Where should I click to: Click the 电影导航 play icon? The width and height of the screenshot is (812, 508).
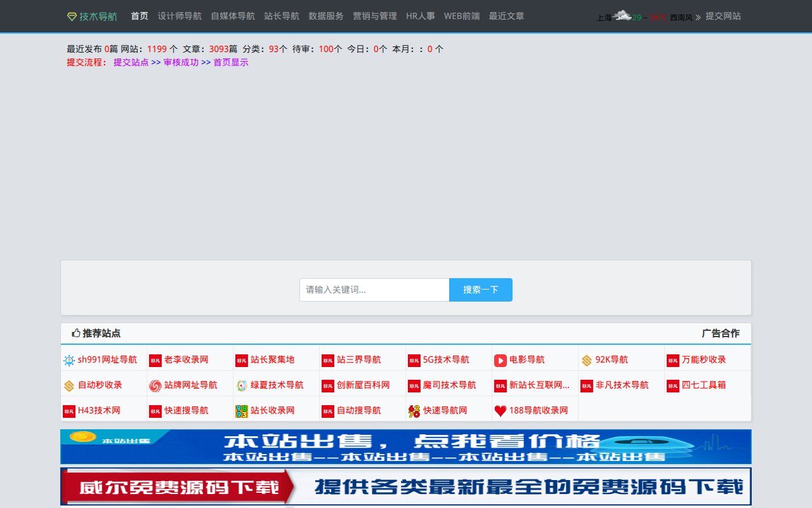(x=501, y=361)
